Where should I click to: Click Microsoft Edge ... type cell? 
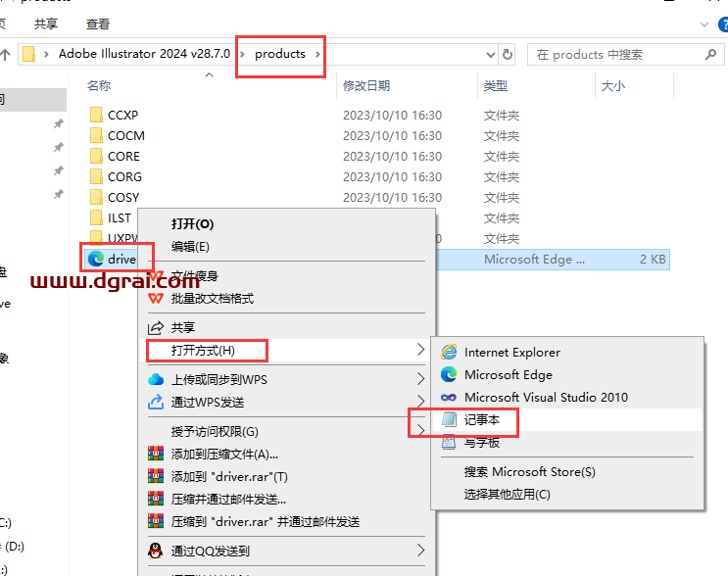534,259
